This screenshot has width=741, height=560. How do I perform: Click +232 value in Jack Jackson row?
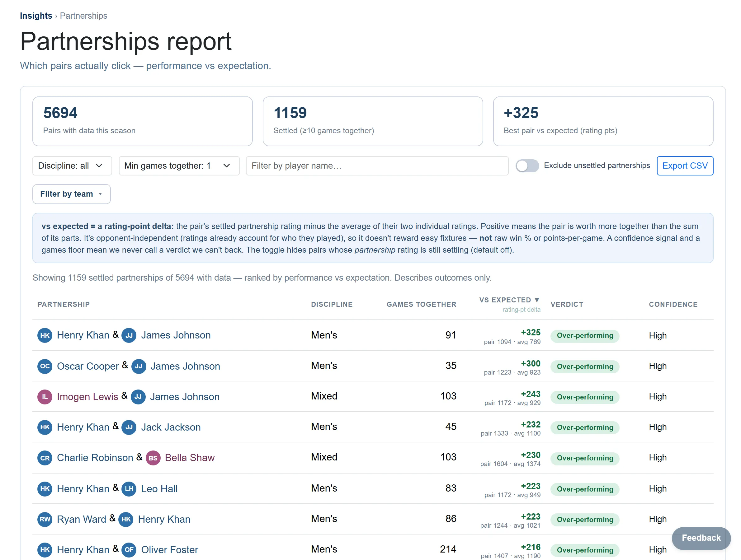[x=531, y=424]
